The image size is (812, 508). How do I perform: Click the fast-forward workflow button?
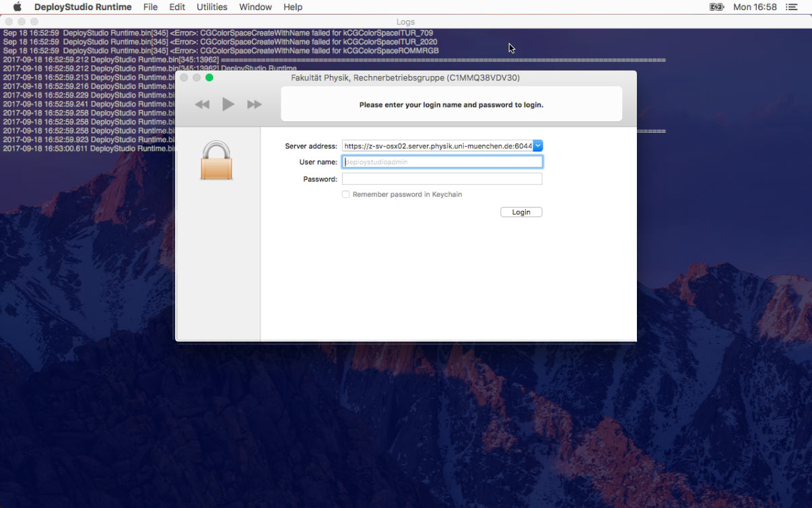tap(255, 104)
